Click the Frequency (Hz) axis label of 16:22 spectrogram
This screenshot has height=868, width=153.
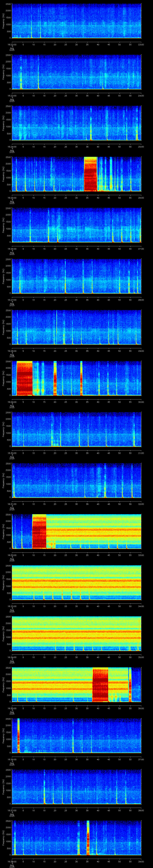(x=3, y=21)
